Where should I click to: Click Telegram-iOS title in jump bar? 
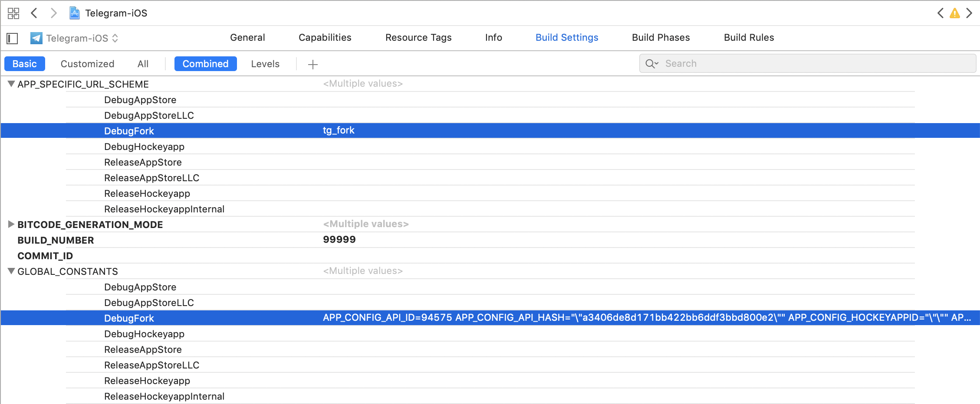(x=116, y=13)
